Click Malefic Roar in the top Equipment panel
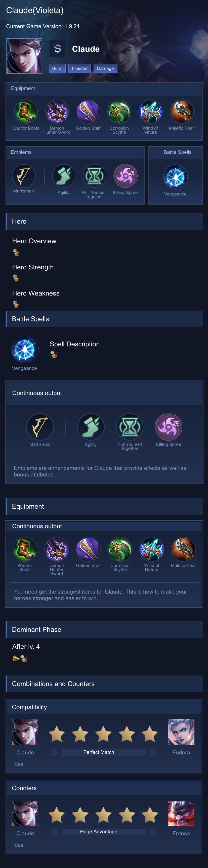This screenshot has width=208, height=868. point(181,112)
